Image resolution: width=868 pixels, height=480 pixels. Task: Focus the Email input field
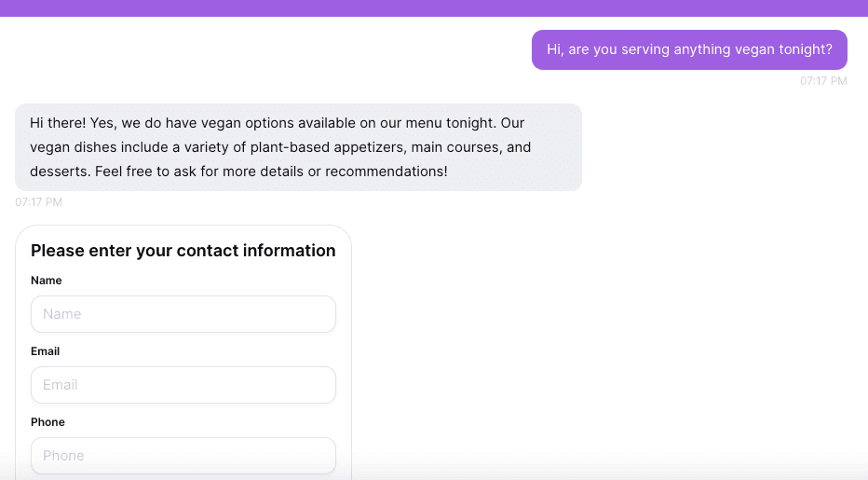tap(183, 385)
